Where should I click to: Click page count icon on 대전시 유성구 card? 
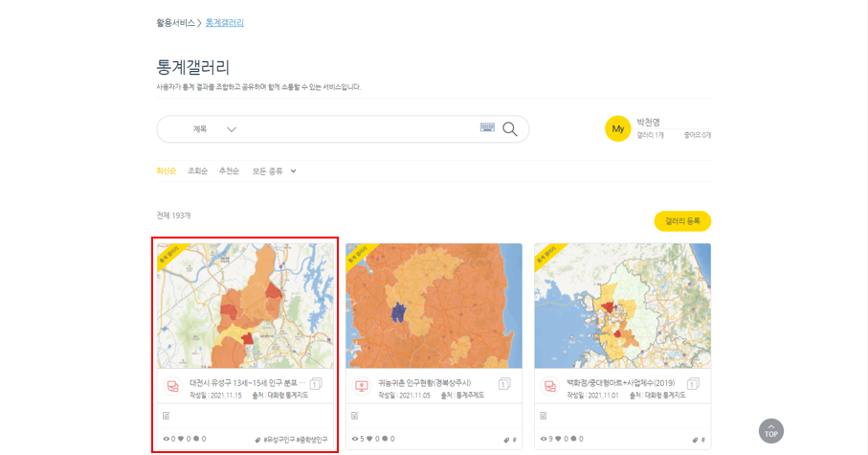[316, 383]
